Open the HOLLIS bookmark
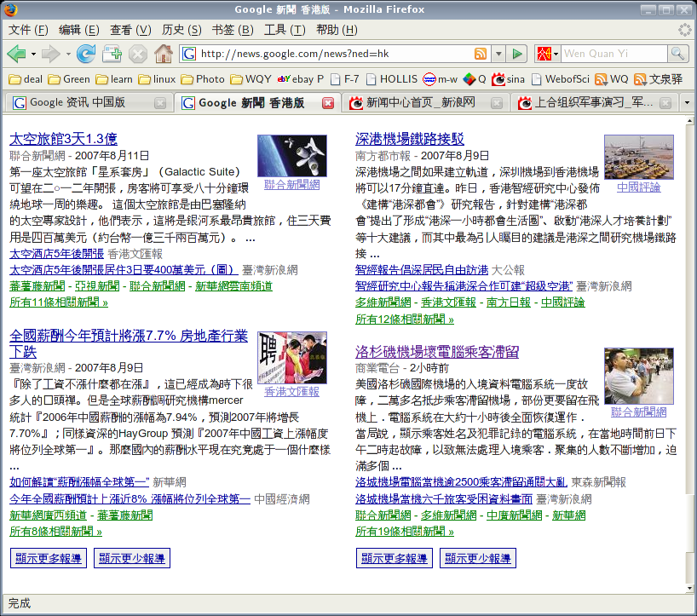Screen dimensions: 697x616 pyautogui.click(x=392, y=79)
